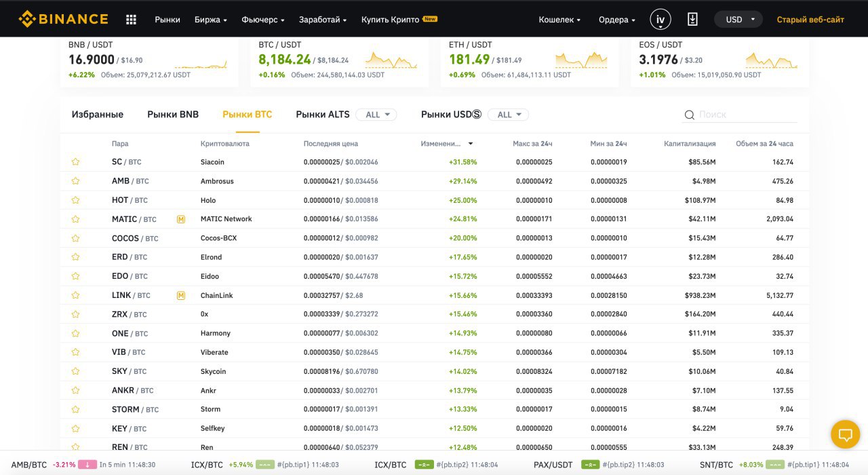Expand the Заработай dropdown menu
The width and height of the screenshot is (868, 475).
(x=323, y=20)
